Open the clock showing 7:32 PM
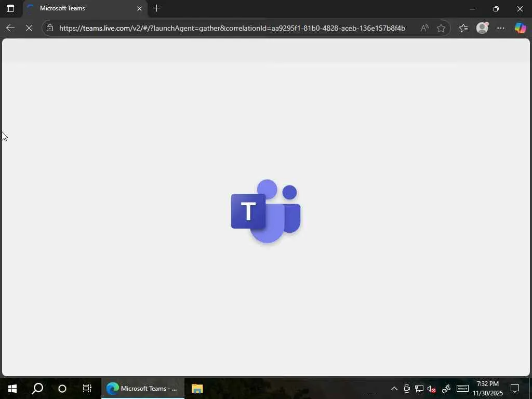The height and width of the screenshot is (399, 532). click(488, 389)
